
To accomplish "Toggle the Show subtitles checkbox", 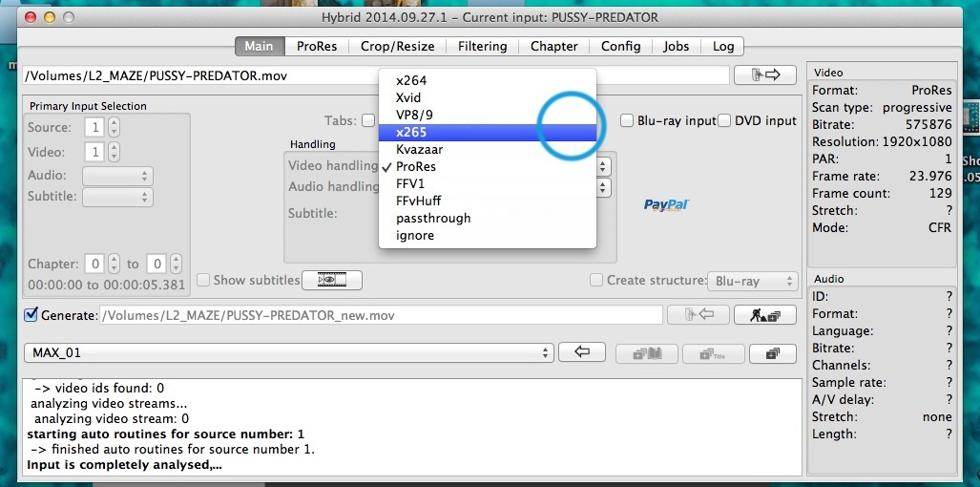I will pos(203,280).
